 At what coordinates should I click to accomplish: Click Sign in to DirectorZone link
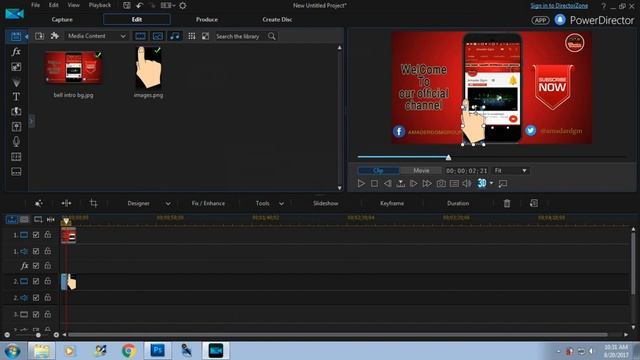point(559,6)
